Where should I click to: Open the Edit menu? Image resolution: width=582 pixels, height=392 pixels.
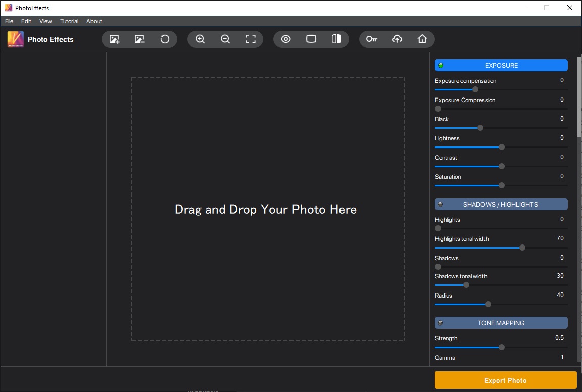[26, 21]
